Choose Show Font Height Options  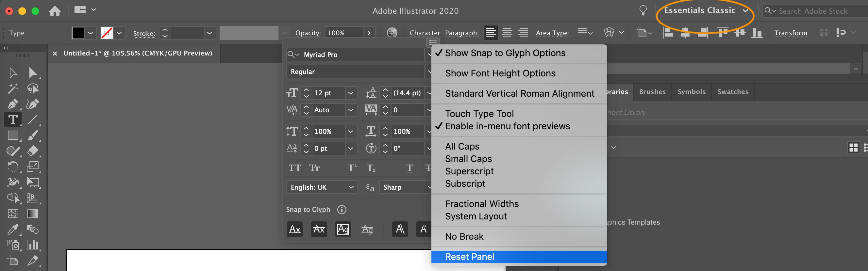[519, 73]
